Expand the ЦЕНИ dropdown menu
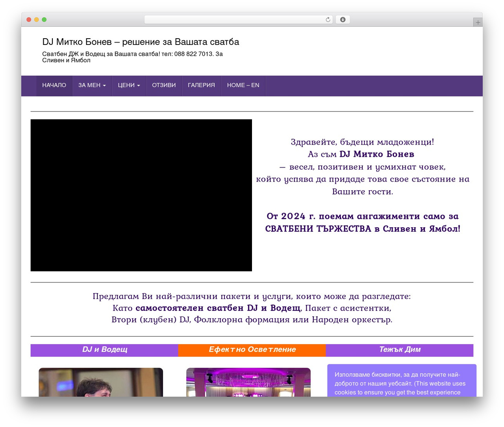This screenshot has height=427, width=504. pyautogui.click(x=129, y=85)
